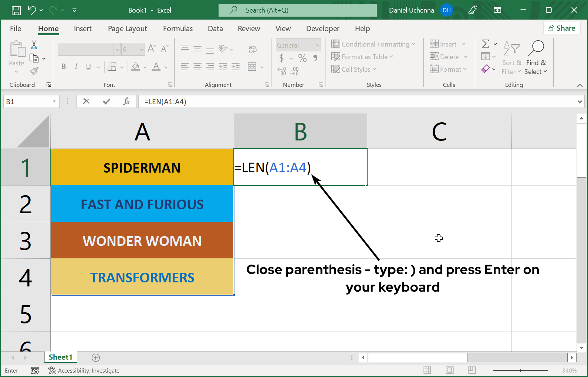Open Insert Function fx dialog
Image resolution: width=588 pixels, height=377 pixels.
pos(126,101)
